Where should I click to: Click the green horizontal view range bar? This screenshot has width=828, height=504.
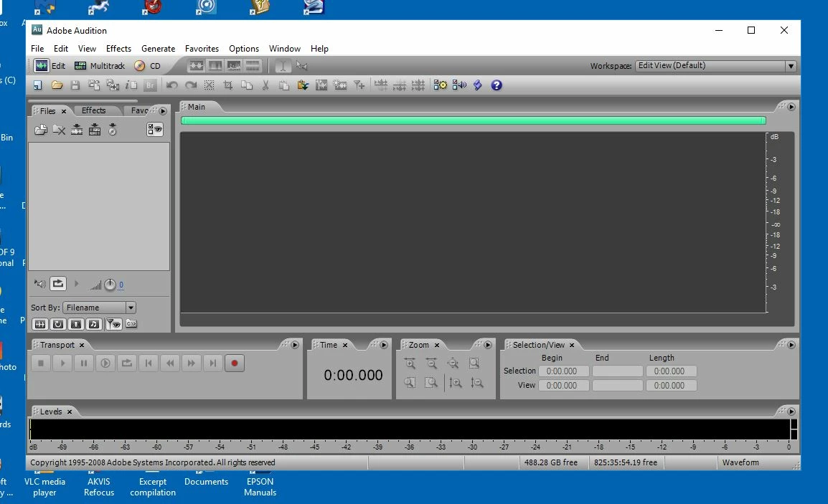(x=473, y=120)
